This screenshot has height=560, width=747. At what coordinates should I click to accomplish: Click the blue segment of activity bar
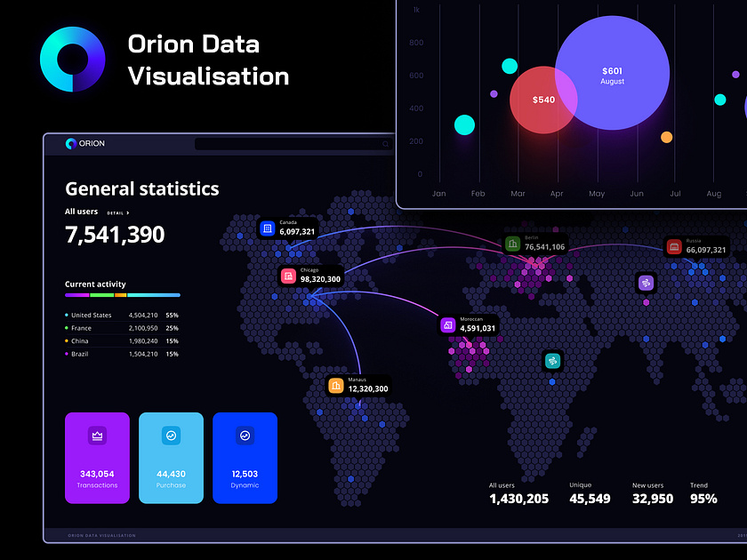[x=154, y=295]
